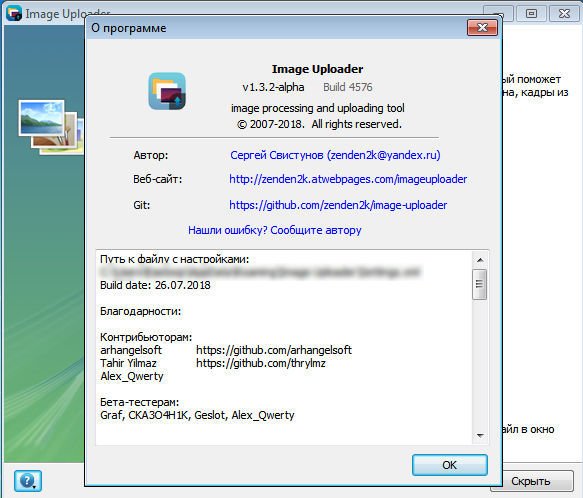Click the Build 4576 version label
This screenshot has width=583, height=498.
pyautogui.click(x=347, y=87)
